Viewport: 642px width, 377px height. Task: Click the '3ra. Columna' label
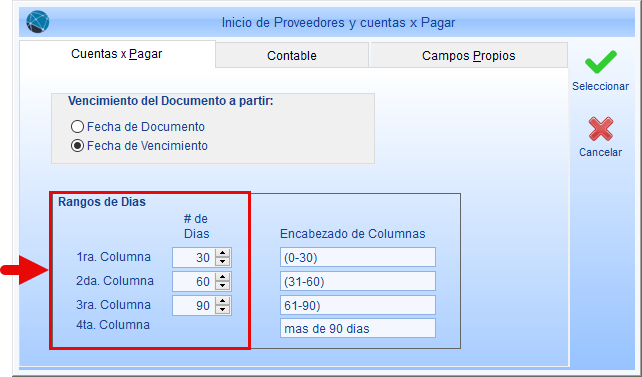(x=113, y=305)
